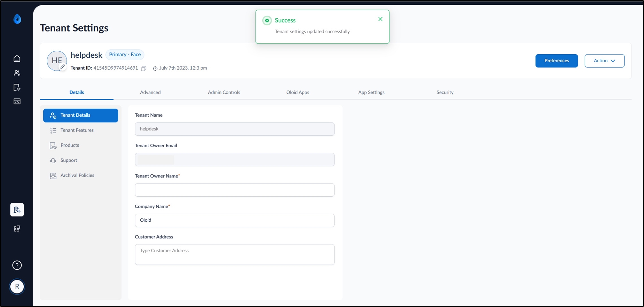Select Tenant Features in side menu
Image resolution: width=644 pixels, height=307 pixels.
(81, 130)
